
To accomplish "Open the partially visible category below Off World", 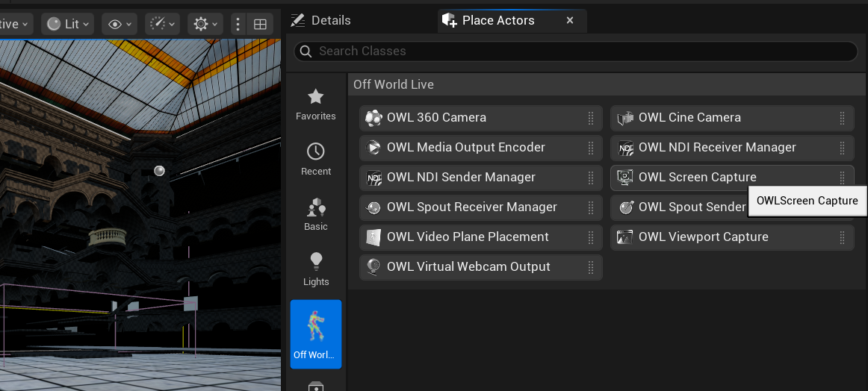I will click(x=315, y=385).
